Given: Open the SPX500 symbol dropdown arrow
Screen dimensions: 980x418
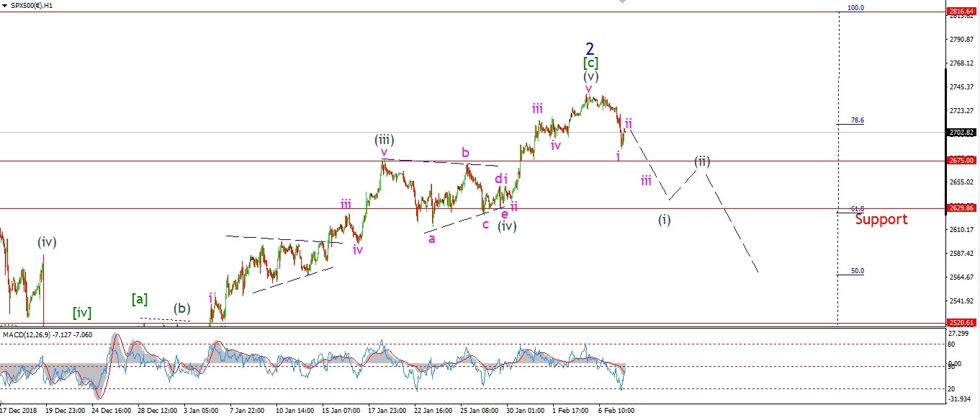Looking at the screenshot, I should coord(6,5).
